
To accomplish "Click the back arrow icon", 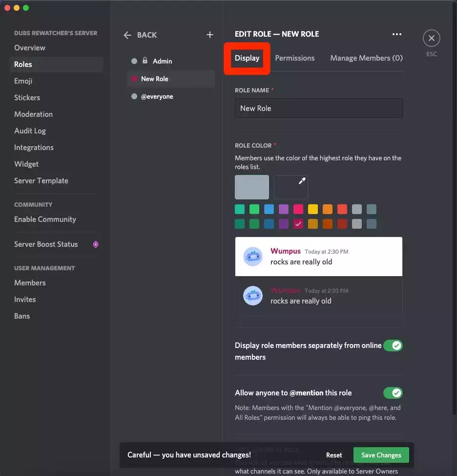I will point(128,35).
